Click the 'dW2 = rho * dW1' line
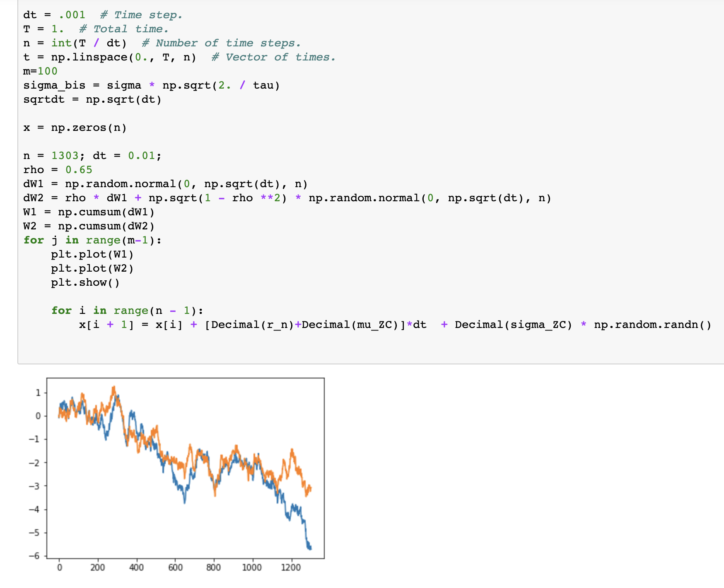 point(287,198)
